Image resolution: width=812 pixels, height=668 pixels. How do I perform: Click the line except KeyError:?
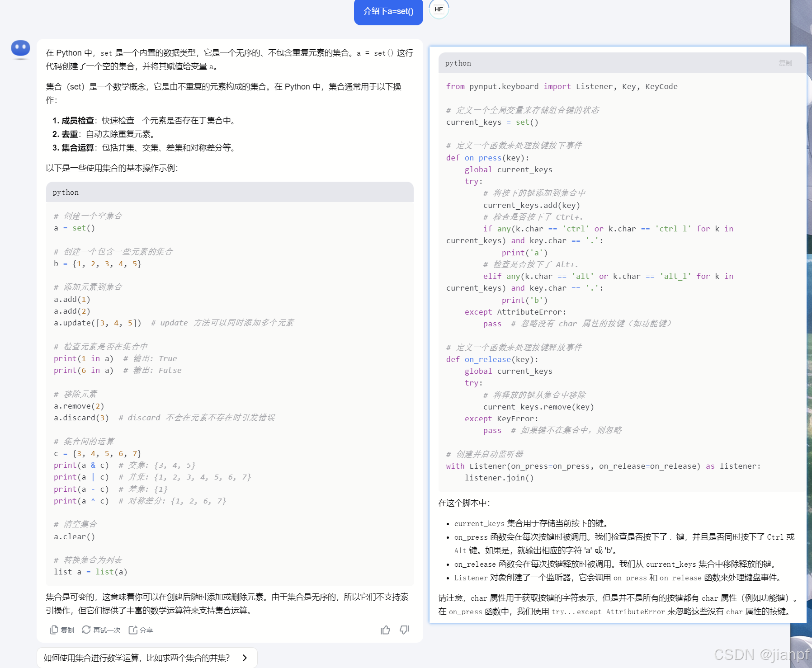501,419
